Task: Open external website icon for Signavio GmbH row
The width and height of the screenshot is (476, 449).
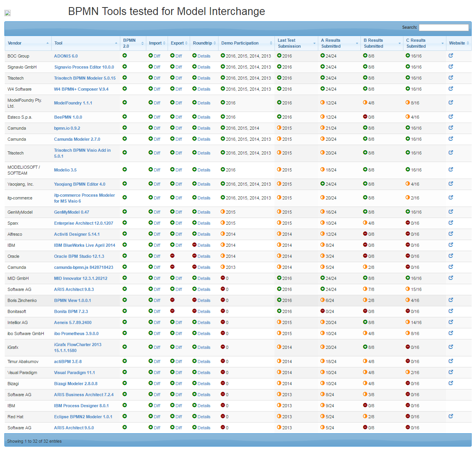Action: point(451,67)
